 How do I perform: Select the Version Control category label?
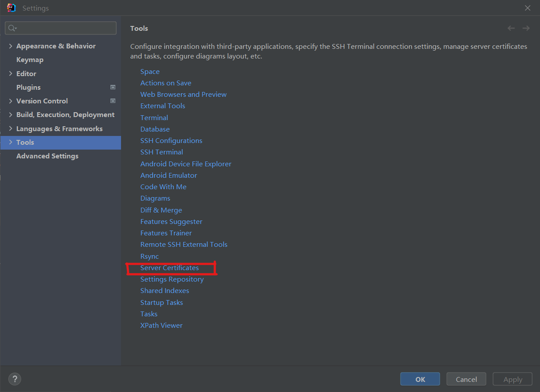(42, 101)
